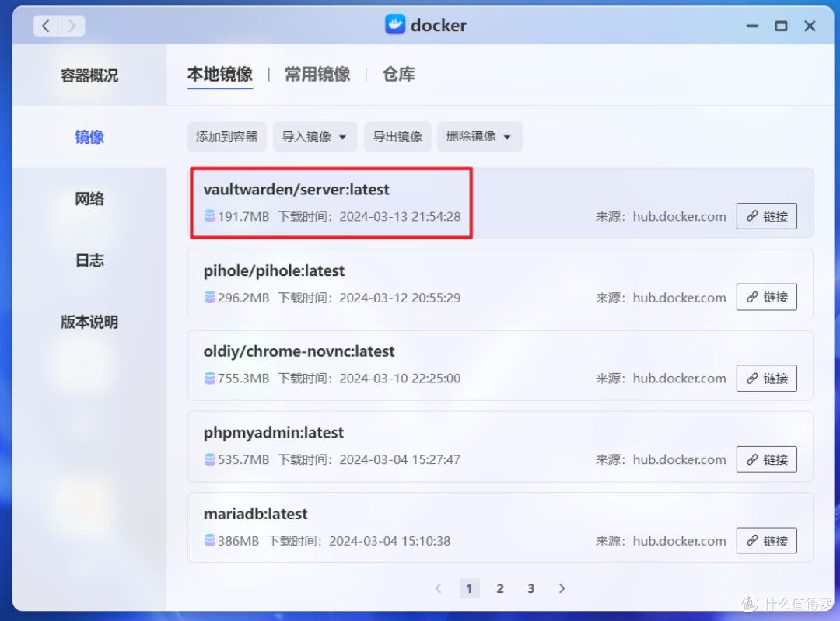Screen dimensions: 840x621
Task: Click the 添加到容器 button
Action: click(x=226, y=137)
